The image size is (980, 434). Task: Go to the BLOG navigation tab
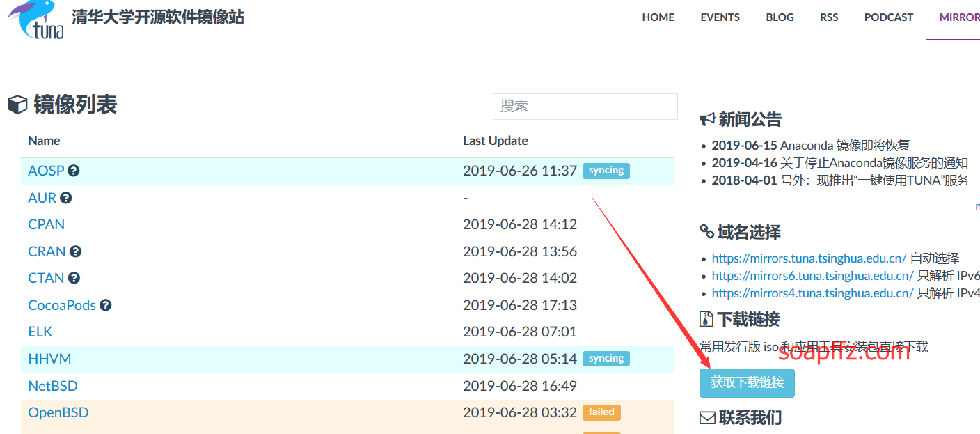click(780, 17)
